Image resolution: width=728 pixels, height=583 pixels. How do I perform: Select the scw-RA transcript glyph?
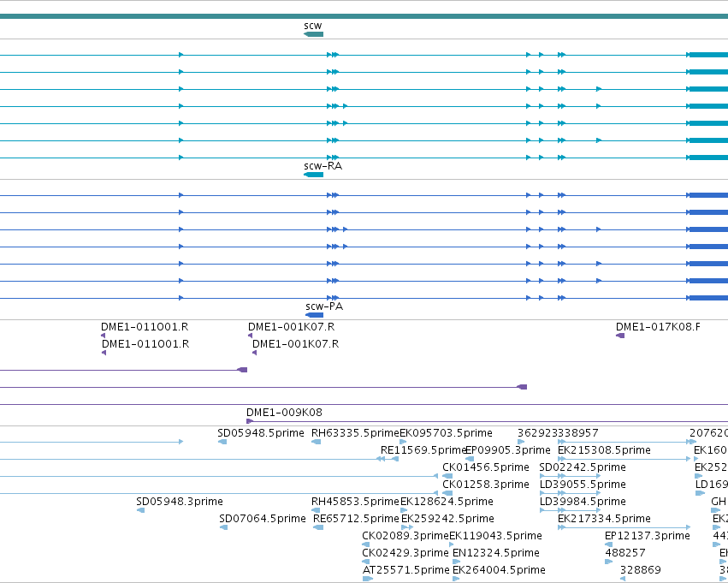313,175
